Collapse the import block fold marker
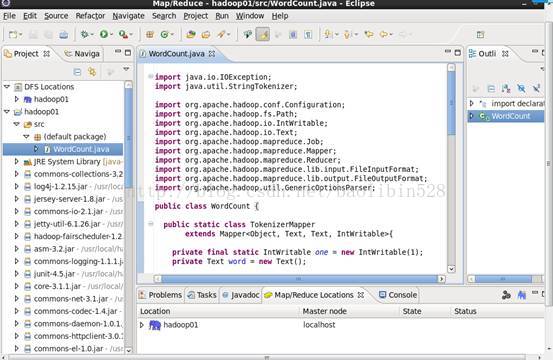 pyautogui.click(x=151, y=77)
